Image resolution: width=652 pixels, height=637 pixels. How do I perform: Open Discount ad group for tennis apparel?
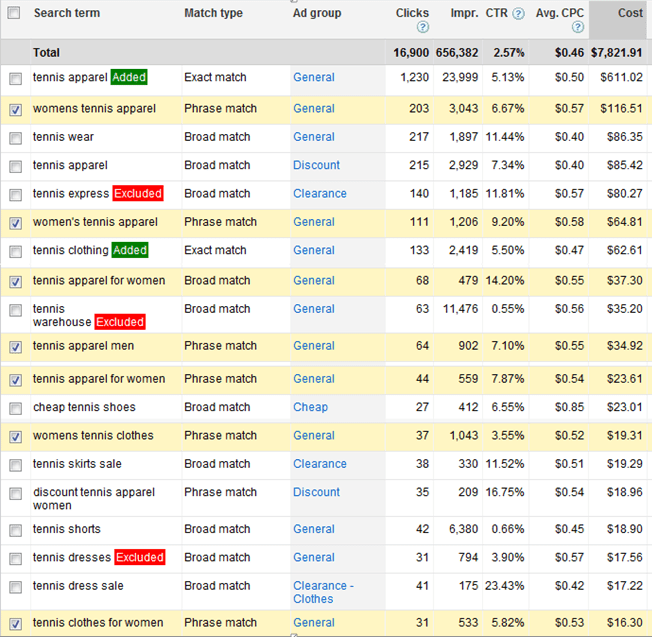tap(316, 165)
